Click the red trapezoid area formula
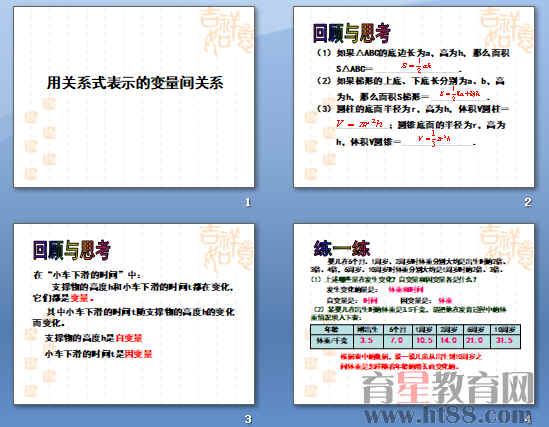The width and height of the screenshot is (549, 427). [x=460, y=93]
